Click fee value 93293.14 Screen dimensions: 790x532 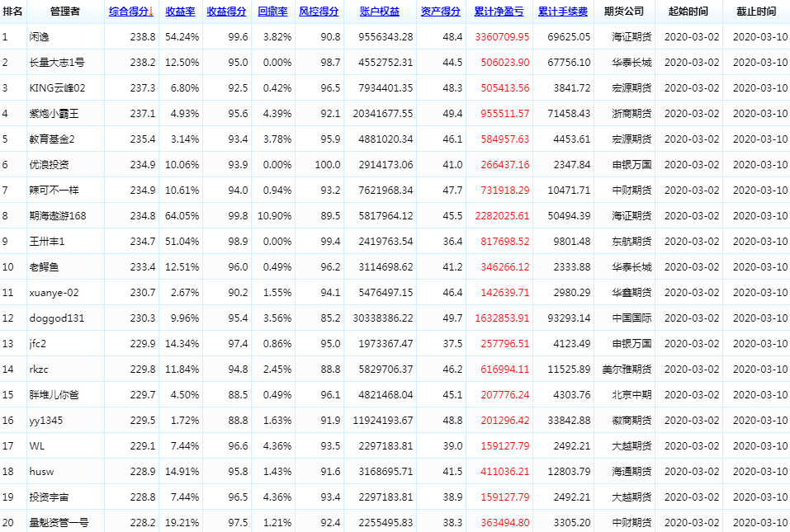(570, 318)
